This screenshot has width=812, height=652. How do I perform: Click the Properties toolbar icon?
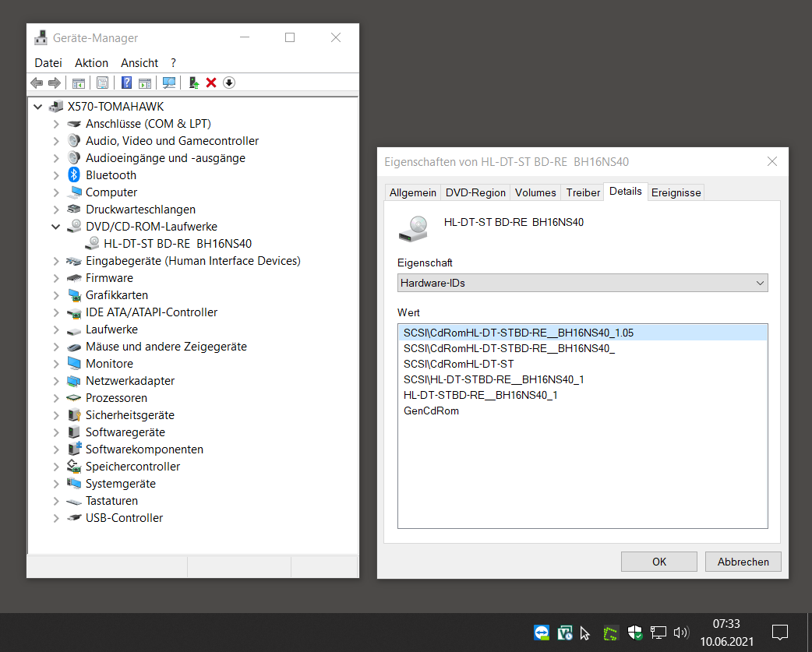pos(103,83)
